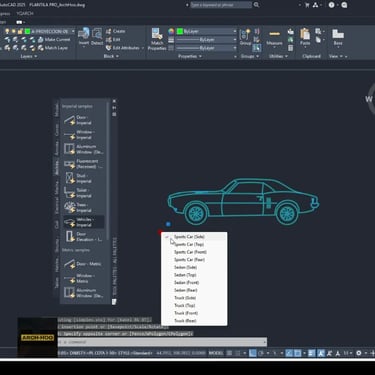Image resolution: width=375 pixels, height=375 pixels.
Task: Click the shopping cart icon in title bar
Action: [x=307, y=5]
